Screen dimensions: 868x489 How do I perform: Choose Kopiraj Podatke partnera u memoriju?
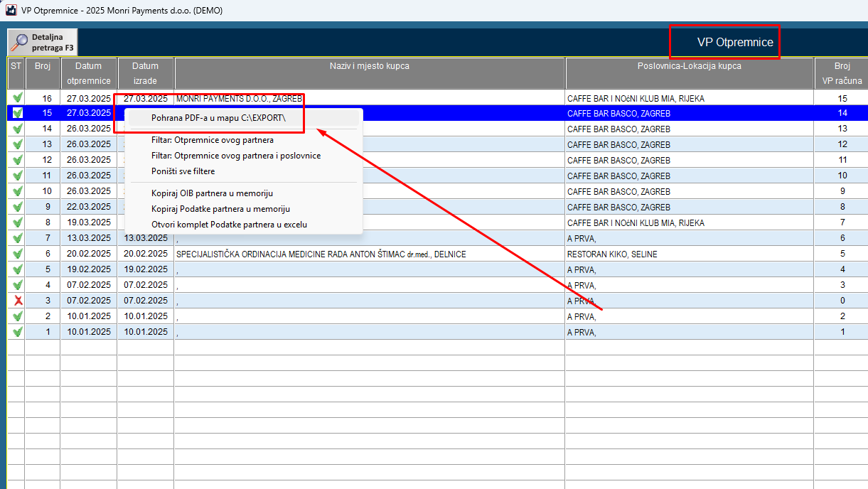pyautogui.click(x=244, y=209)
